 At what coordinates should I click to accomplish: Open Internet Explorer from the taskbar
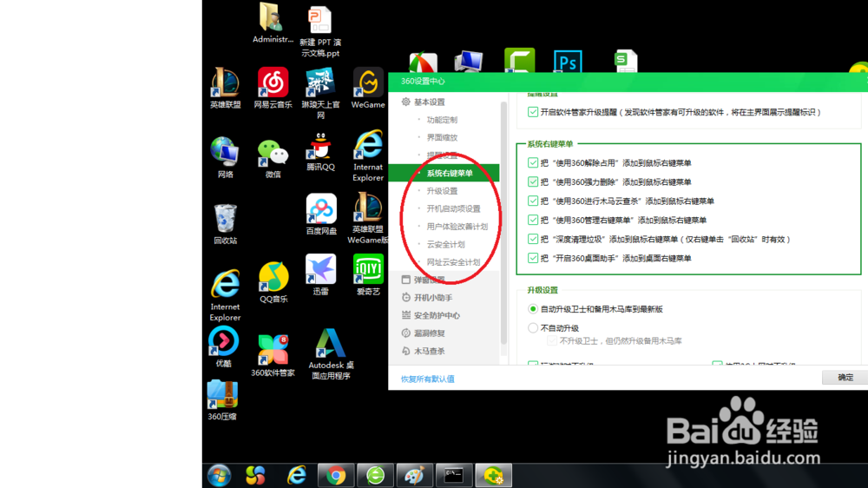coord(296,475)
